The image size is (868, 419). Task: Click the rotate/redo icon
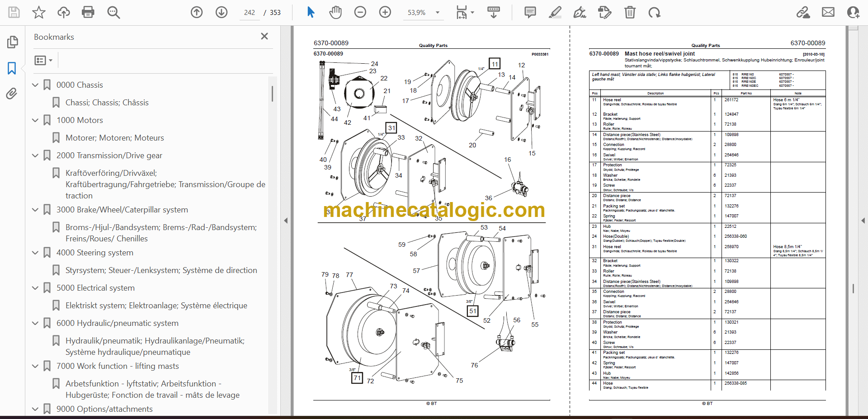[654, 12]
